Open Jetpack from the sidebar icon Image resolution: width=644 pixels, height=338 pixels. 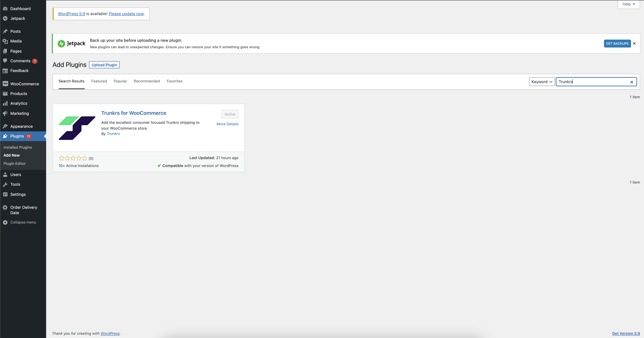(x=5, y=19)
